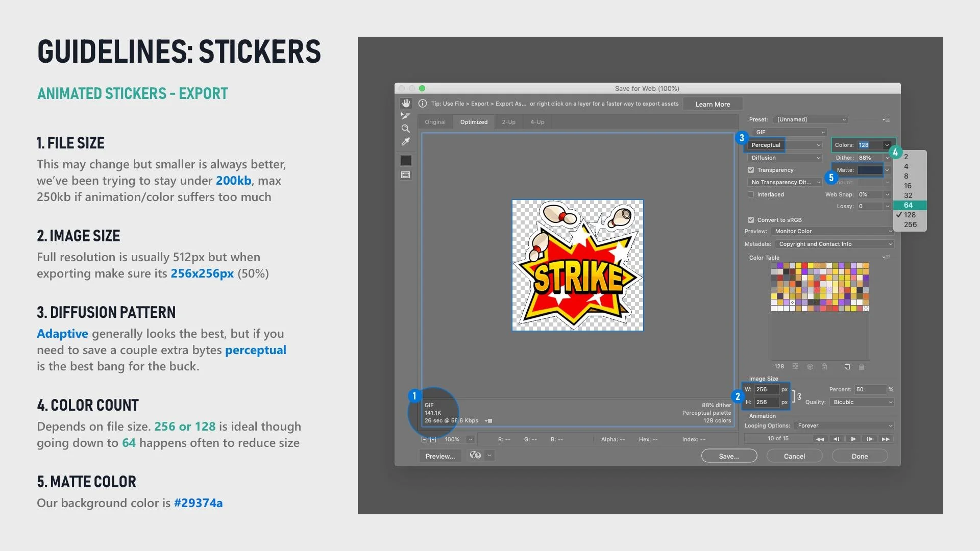The height and width of the screenshot is (551, 980).
Task: Choose 64 from the Colors list
Action: (909, 205)
